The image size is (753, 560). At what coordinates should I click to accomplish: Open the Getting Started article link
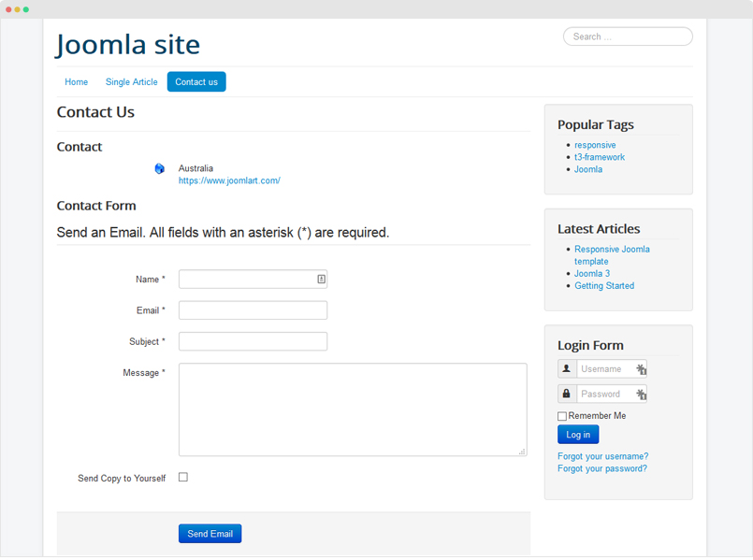click(604, 285)
